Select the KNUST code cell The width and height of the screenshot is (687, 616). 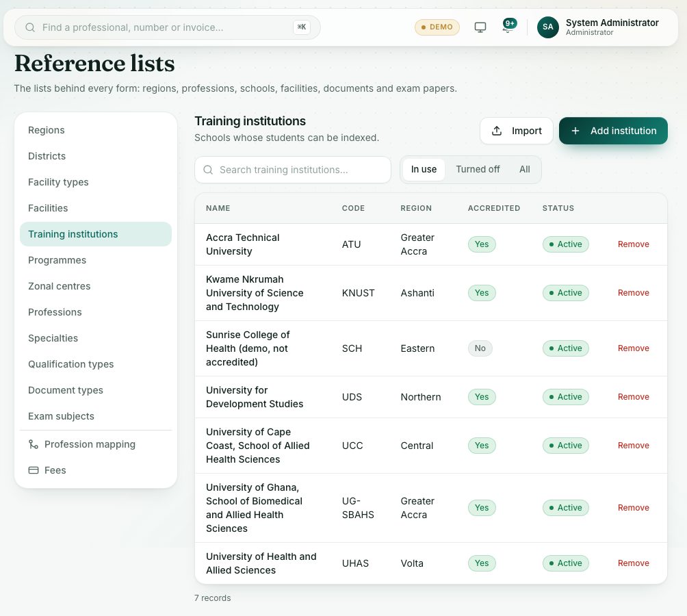pos(358,293)
